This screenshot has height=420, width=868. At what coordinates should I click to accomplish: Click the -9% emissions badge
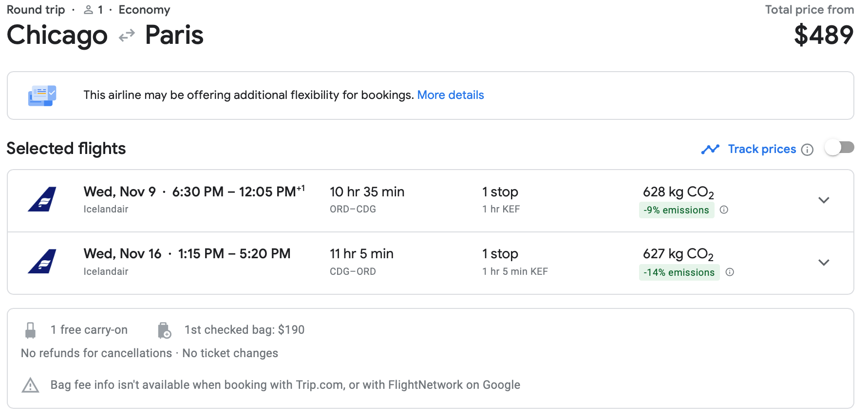tap(676, 210)
